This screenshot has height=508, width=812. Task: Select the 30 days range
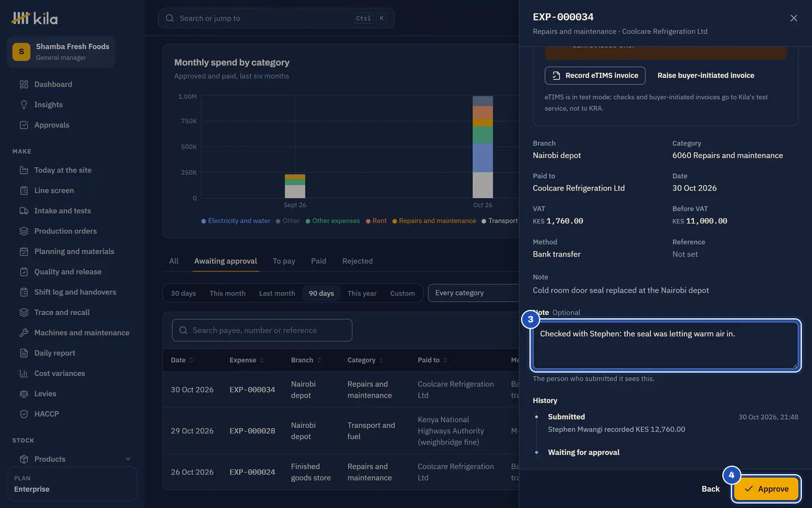183,293
